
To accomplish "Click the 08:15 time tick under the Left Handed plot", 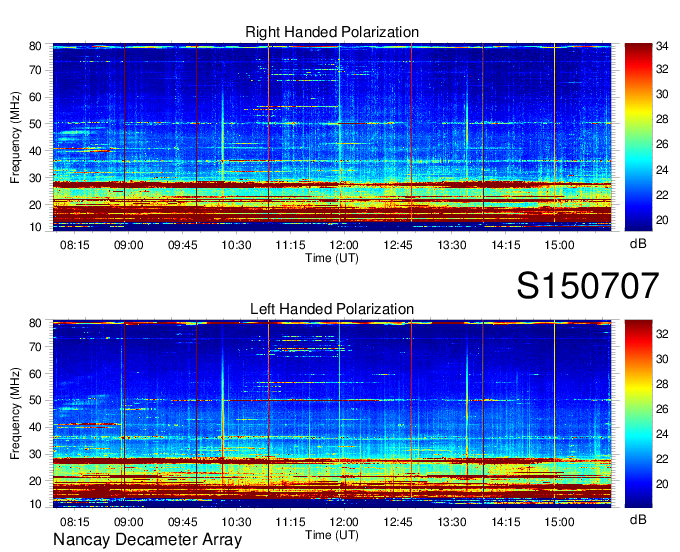I will 75,522.
